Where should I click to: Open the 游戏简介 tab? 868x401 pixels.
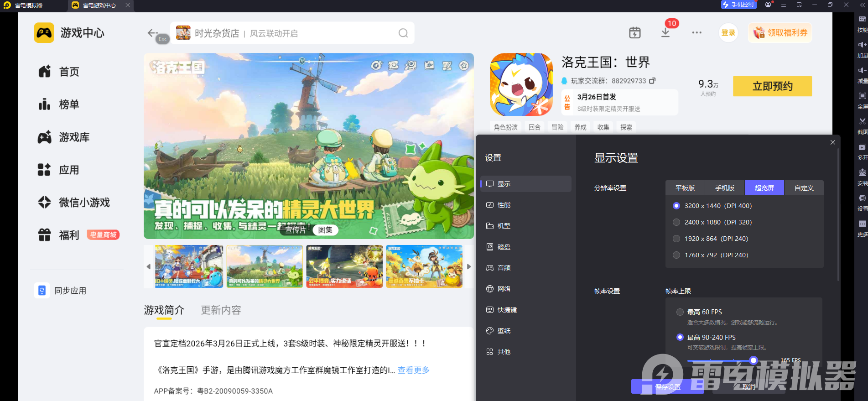pyautogui.click(x=164, y=310)
